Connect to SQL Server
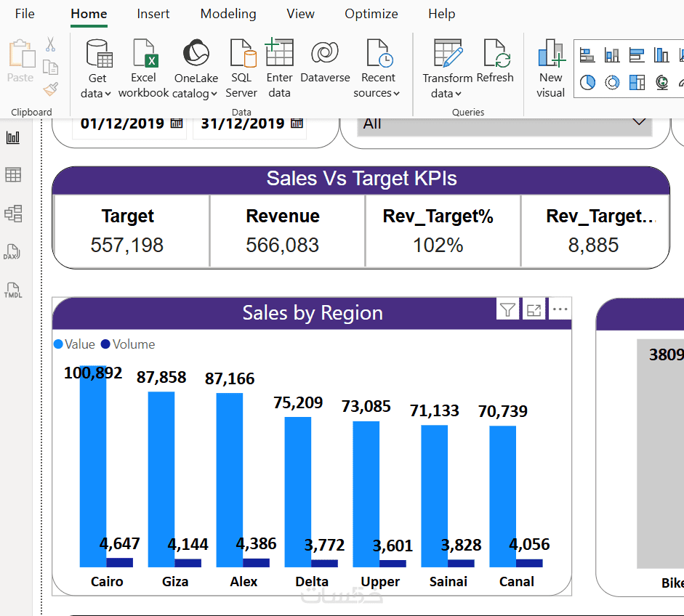 tap(241, 69)
